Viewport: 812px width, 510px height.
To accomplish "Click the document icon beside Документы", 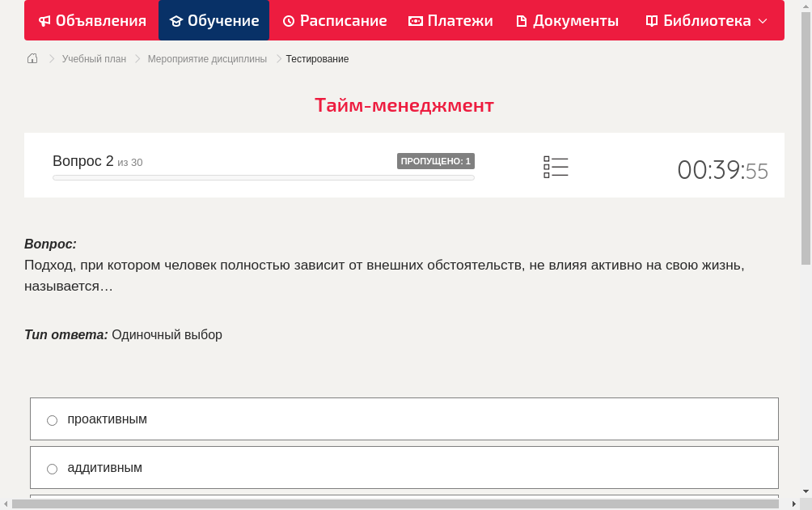I will 522,20.
